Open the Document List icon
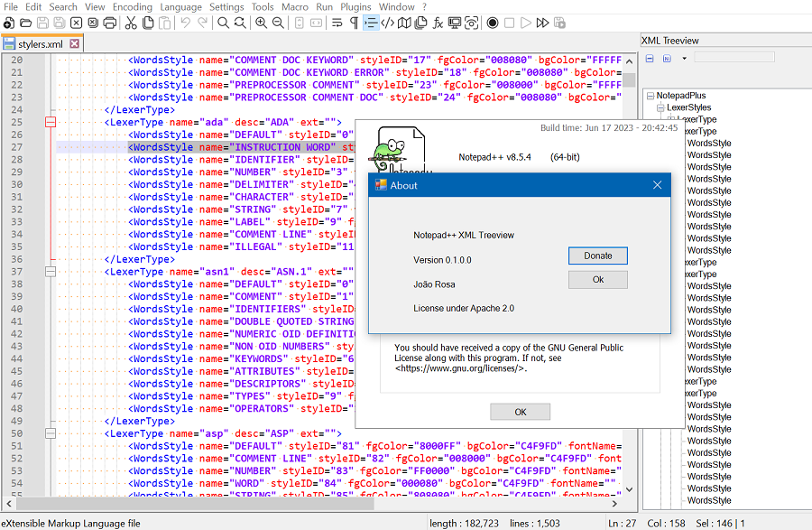The width and height of the screenshot is (812, 530). pyautogui.click(x=421, y=23)
